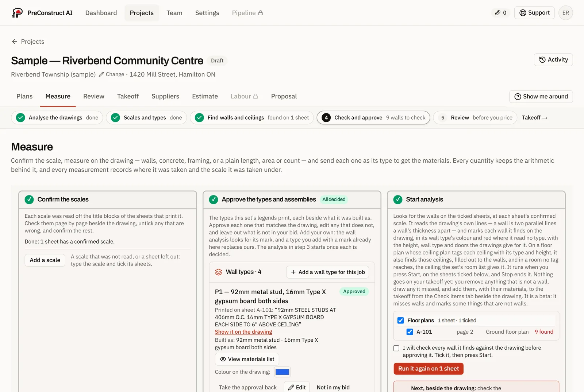
Task: Add a wall type for this job
Action: (328, 272)
